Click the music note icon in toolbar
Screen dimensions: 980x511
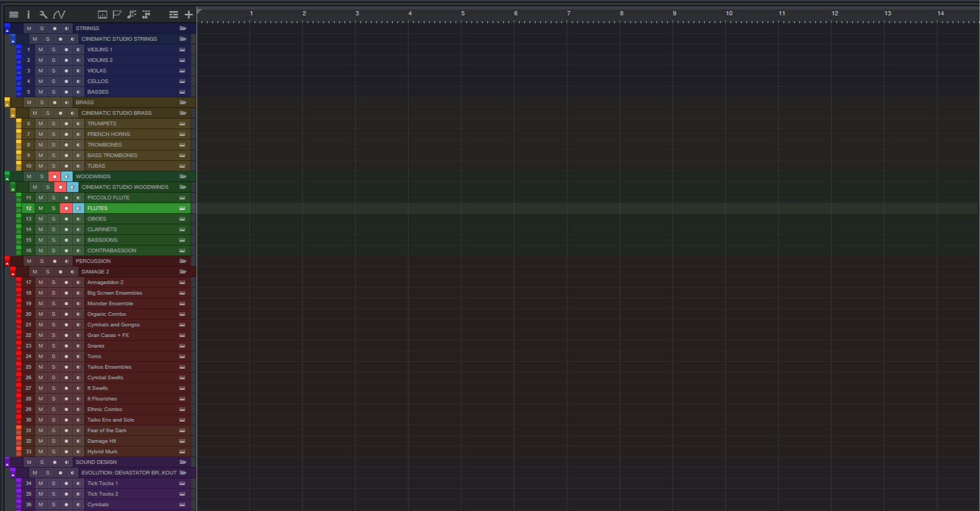pos(132,15)
